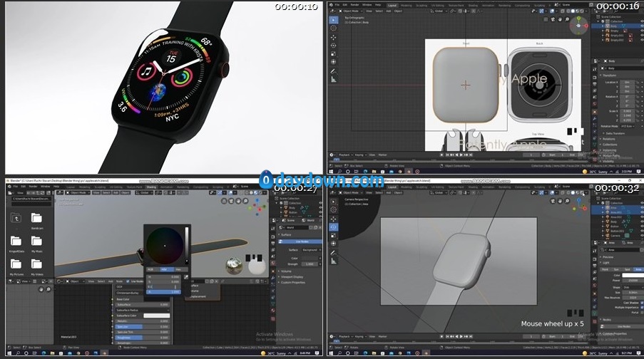The width and height of the screenshot is (644, 359).
Task: Click the vertical value slider beside color wheel
Action: click(x=186, y=245)
